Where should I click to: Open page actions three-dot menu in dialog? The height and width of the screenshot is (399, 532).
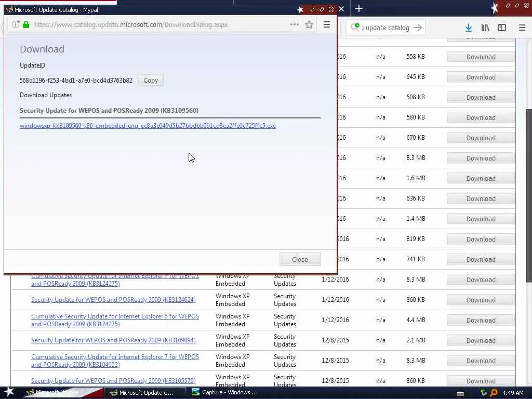[x=295, y=24]
